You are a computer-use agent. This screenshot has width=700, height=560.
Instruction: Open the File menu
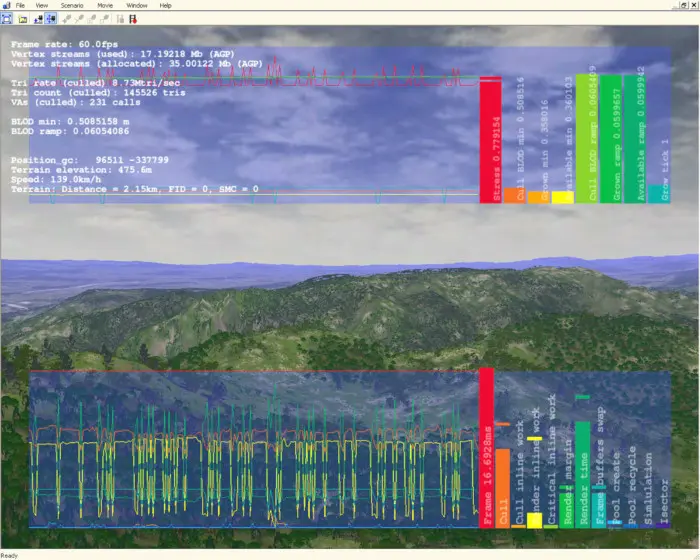[x=21, y=5]
